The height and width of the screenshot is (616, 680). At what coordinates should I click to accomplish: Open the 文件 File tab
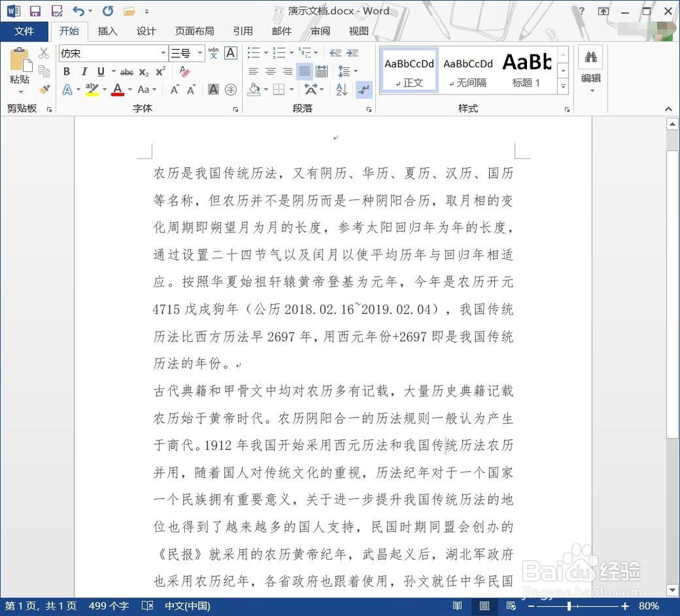[x=24, y=31]
